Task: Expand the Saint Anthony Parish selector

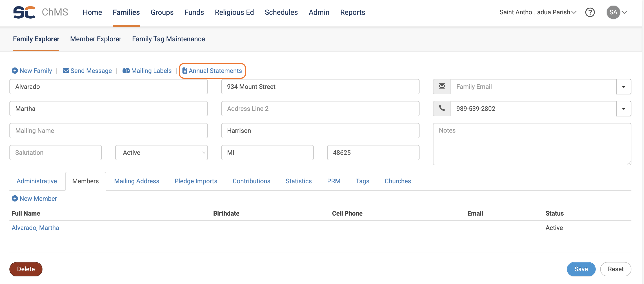Action: point(538,12)
